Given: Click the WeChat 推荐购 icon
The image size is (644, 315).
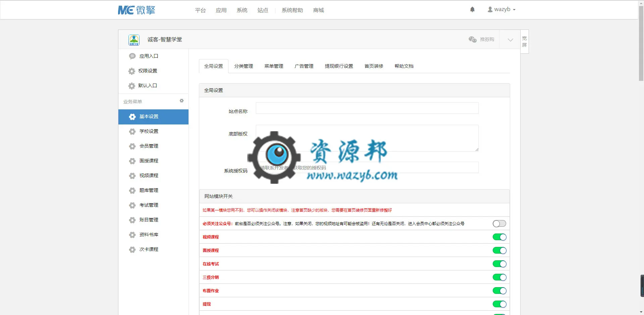Looking at the screenshot, I should coord(473,40).
